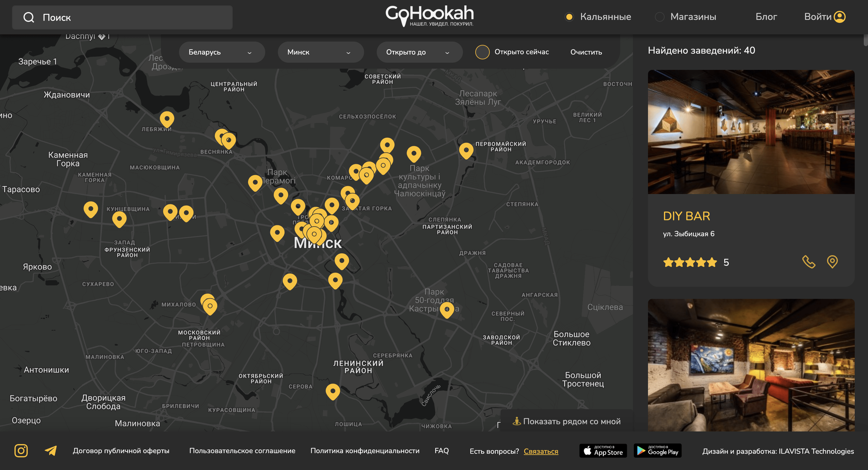Click the user profile icon next to Войти
Viewport: 868px width, 470px height.
coord(840,17)
